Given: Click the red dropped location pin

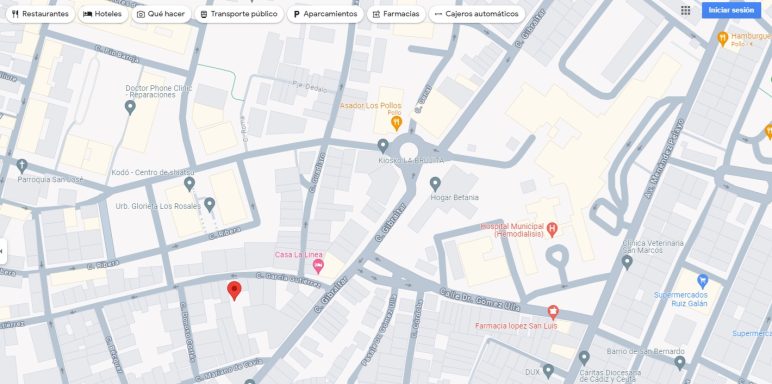Looking at the screenshot, I should click(234, 290).
